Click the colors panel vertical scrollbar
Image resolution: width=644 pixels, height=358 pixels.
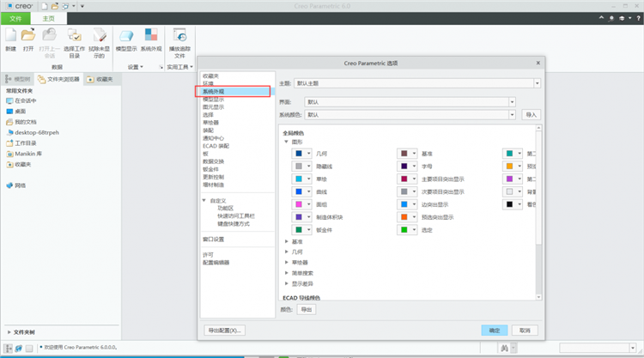tap(538, 213)
